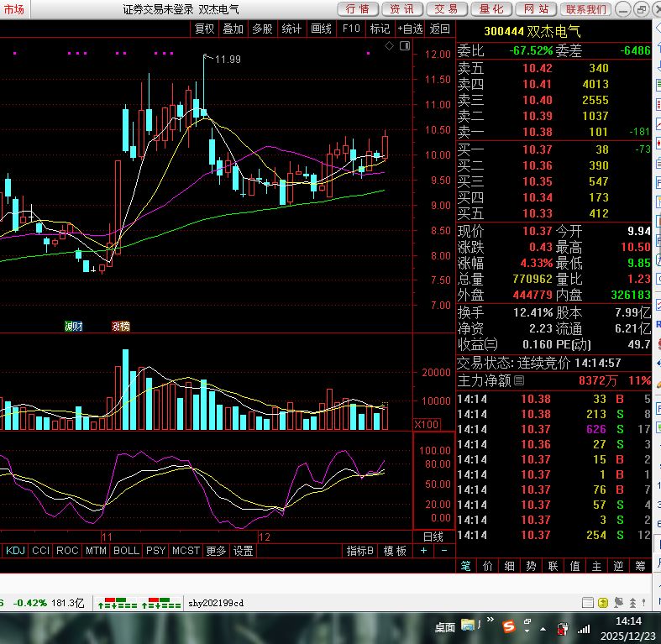Select the 主 main force tab
This screenshot has width=661, height=644.
pyautogui.click(x=596, y=566)
